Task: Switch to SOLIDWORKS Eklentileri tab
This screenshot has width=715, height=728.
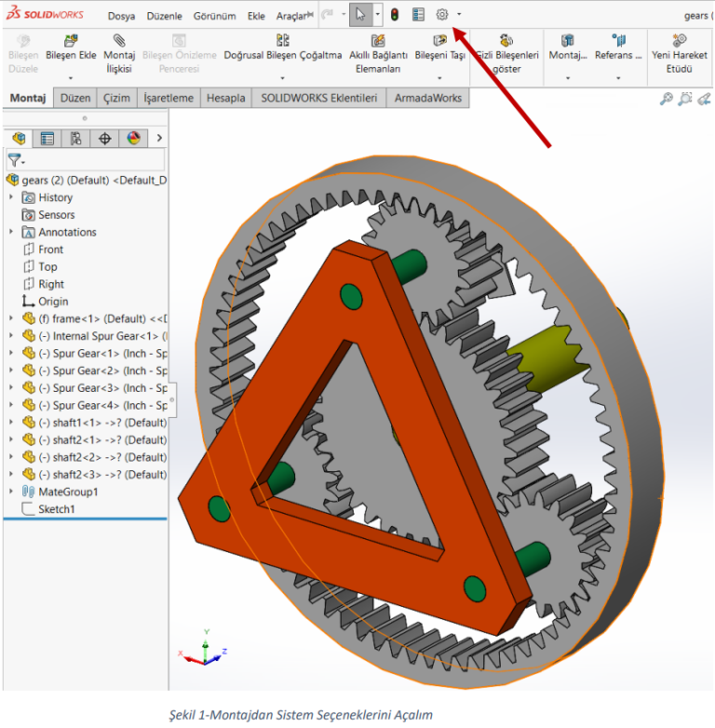Action: (318, 98)
